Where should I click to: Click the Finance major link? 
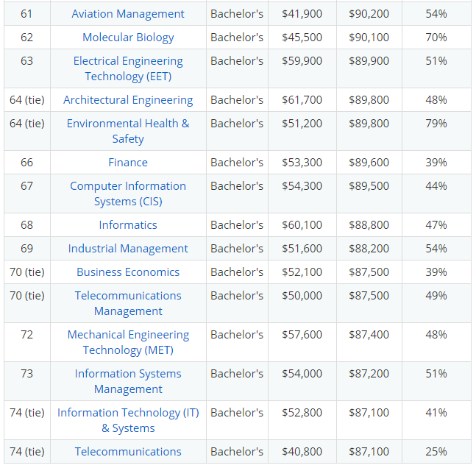(x=128, y=163)
